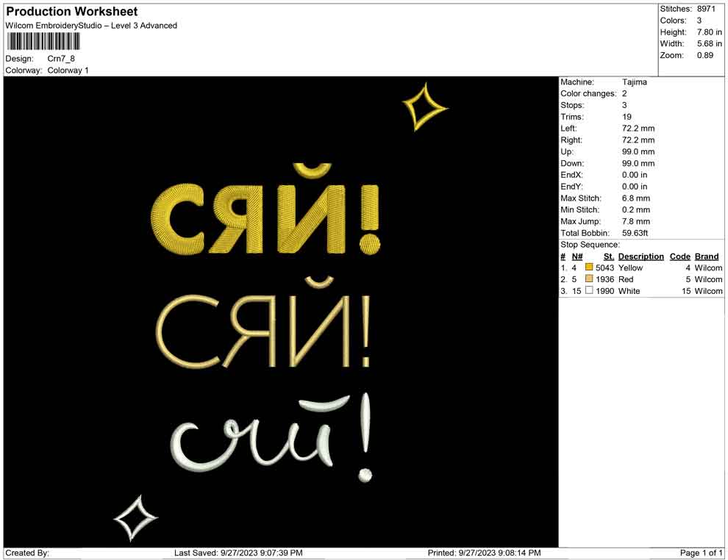Select the bold yellow СЯЙ! embroidery text
Viewport: 728px width, 560px height.
click(265, 209)
